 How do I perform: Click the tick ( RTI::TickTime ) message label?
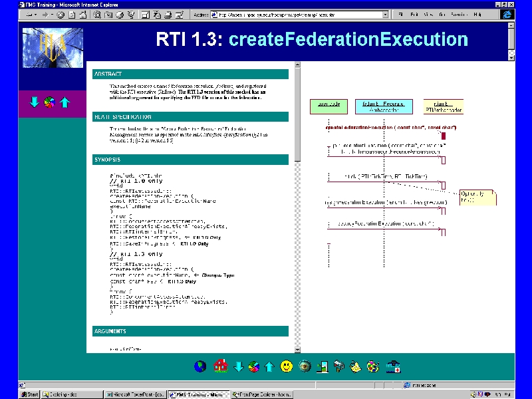coord(386,176)
